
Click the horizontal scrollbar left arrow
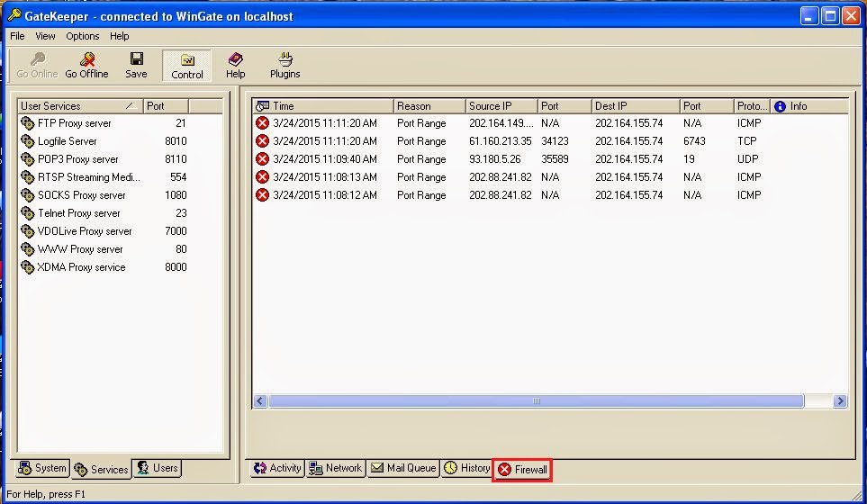[260, 400]
